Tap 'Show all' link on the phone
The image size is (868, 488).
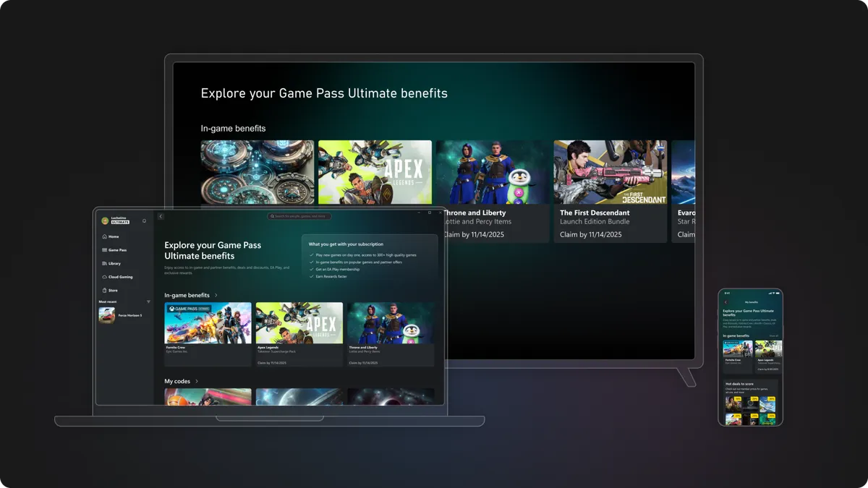coord(774,336)
